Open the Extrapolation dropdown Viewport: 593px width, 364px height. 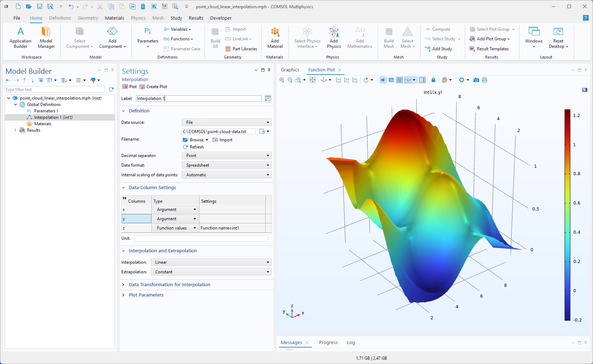tap(211, 272)
